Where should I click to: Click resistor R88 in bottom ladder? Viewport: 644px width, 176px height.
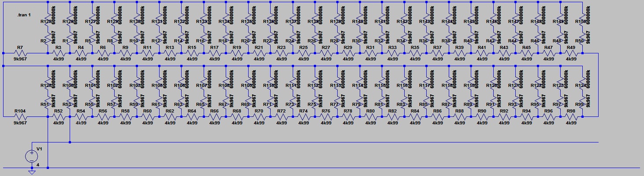pyautogui.click(x=460, y=117)
